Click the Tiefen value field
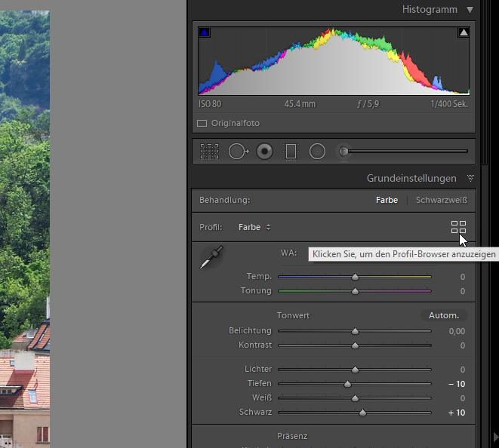Image resolution: width=499 pixels, height=448 pixels. 456,384
